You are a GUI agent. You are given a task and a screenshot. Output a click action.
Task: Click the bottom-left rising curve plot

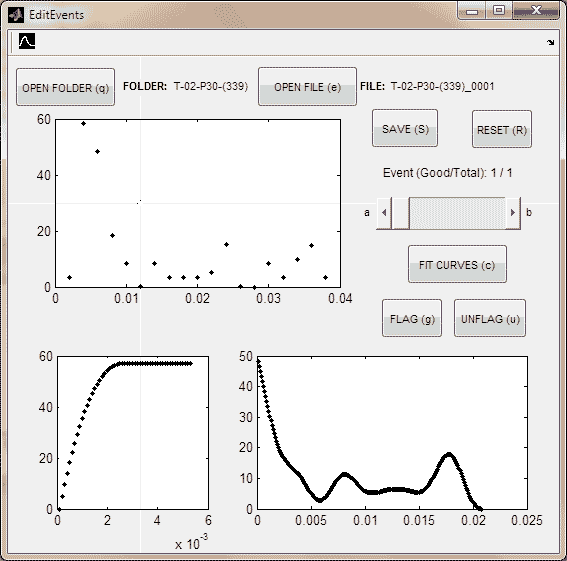pos(133,433)
